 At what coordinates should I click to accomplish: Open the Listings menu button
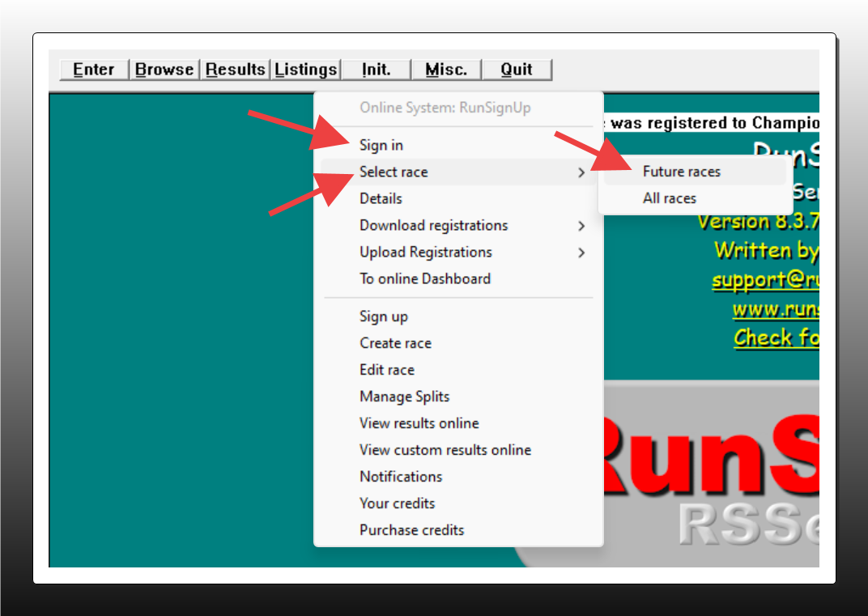(305, 70)
